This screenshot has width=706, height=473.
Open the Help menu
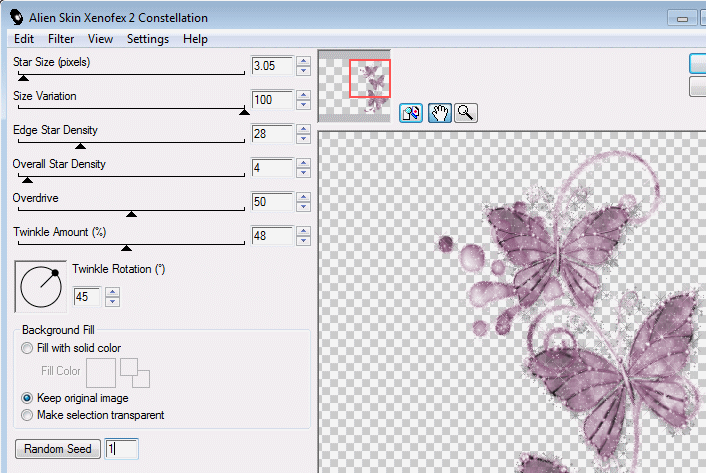click(x=195, y=39)
